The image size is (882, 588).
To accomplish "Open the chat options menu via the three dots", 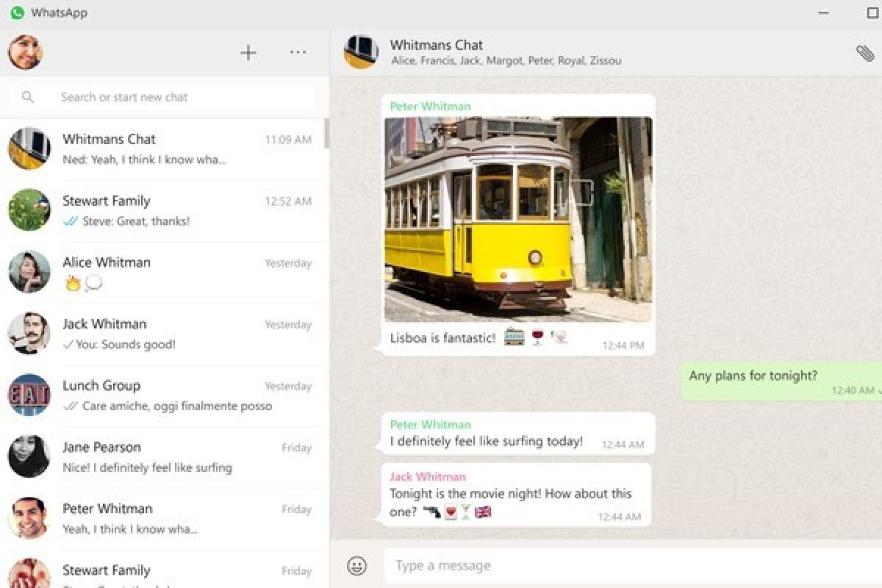I will (298, 52).
